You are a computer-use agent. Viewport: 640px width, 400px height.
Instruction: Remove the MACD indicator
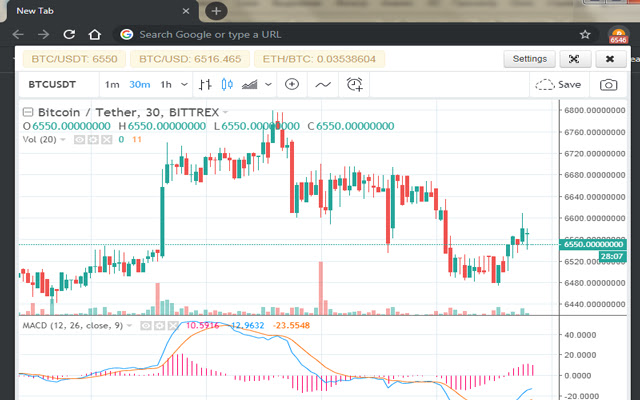173,325
